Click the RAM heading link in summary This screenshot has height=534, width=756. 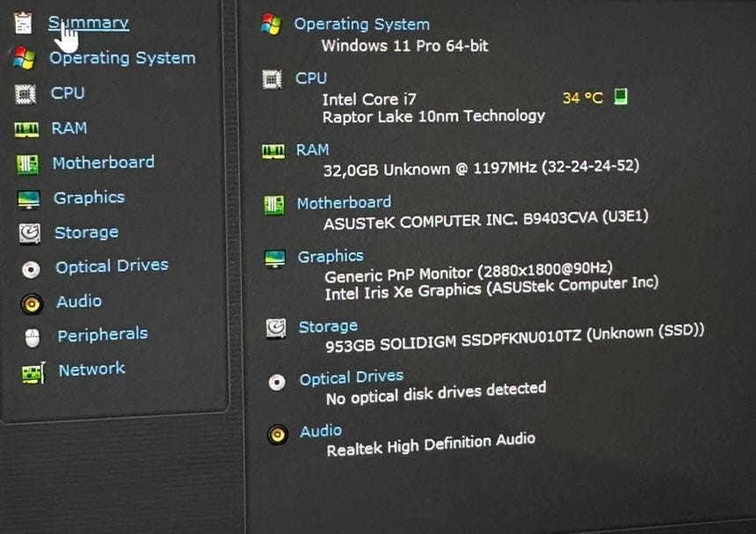point(312,150)
